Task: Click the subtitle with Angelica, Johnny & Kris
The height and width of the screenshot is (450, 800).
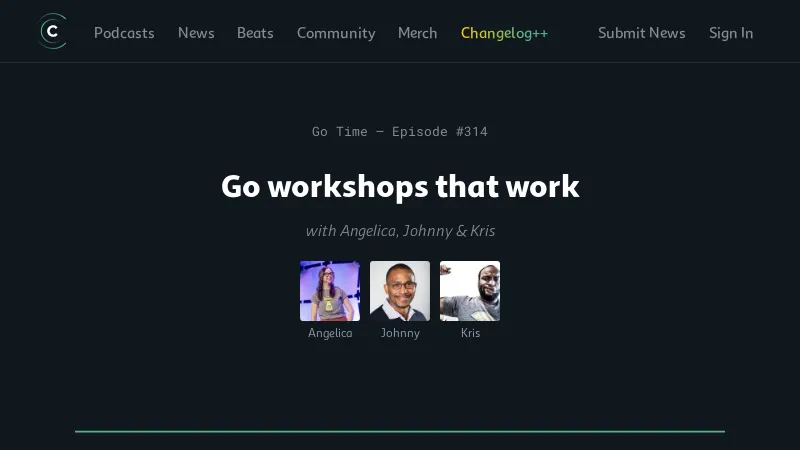Action: (x=400, y=231)
